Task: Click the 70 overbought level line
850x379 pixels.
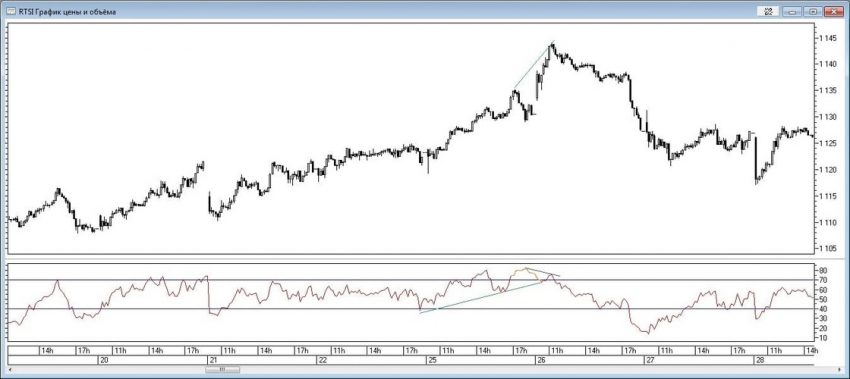Action: 410,280
